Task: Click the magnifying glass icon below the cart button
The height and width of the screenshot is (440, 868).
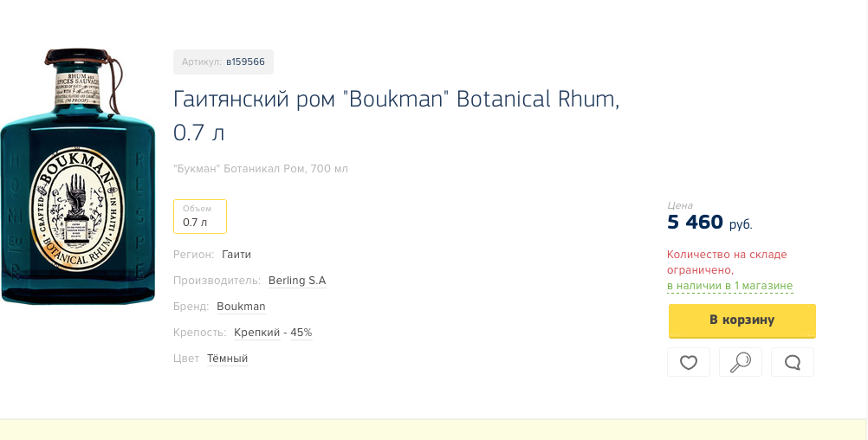Action: point(740,362)
